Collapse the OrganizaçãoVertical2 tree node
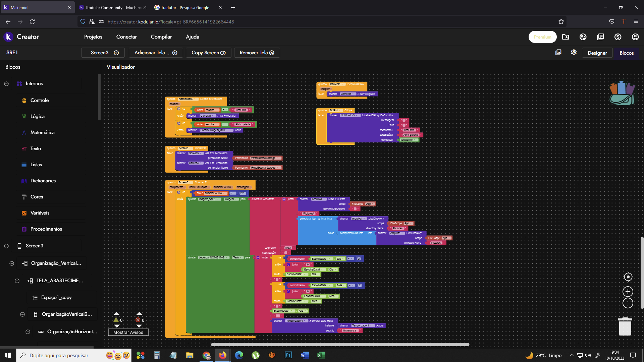 (x=22, y=314)
